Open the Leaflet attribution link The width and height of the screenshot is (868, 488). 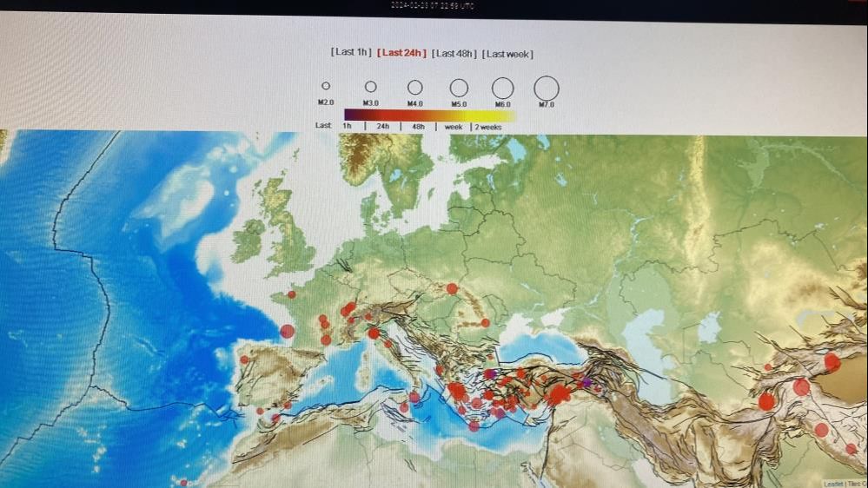[x=832, y=484]
